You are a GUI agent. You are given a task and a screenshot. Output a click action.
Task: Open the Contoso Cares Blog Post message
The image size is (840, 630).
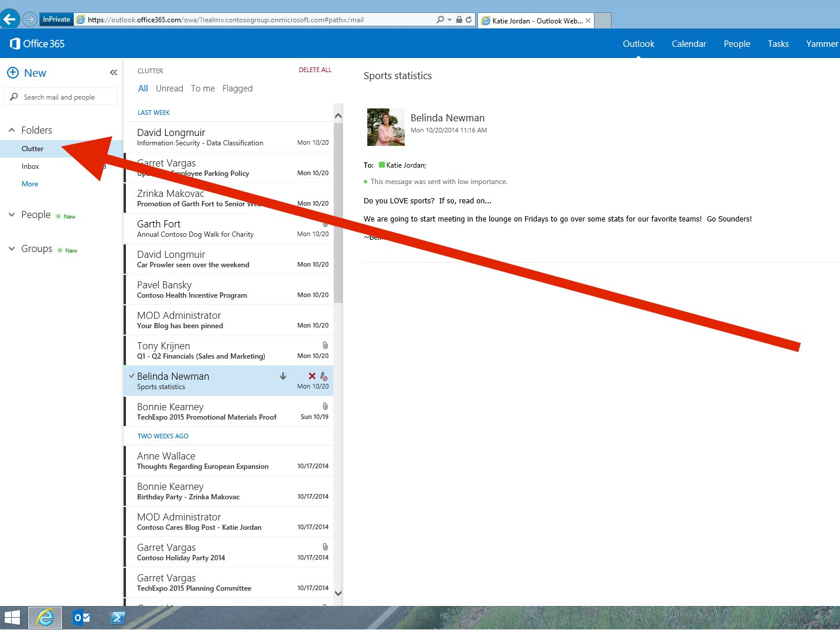click(228, 522)
